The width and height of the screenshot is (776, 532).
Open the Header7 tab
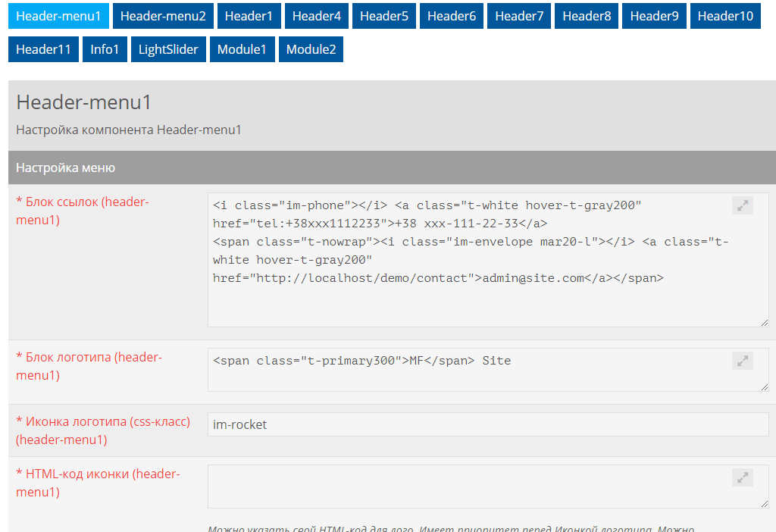[x=519, y=16]
